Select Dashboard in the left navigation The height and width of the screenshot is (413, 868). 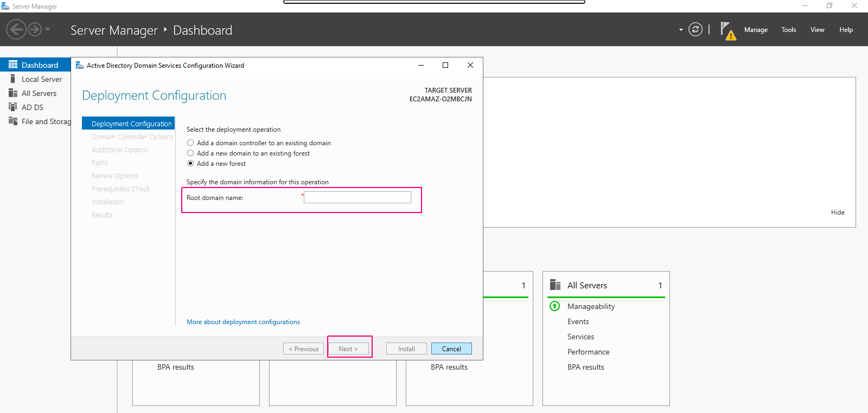click(x=35, y=65)
